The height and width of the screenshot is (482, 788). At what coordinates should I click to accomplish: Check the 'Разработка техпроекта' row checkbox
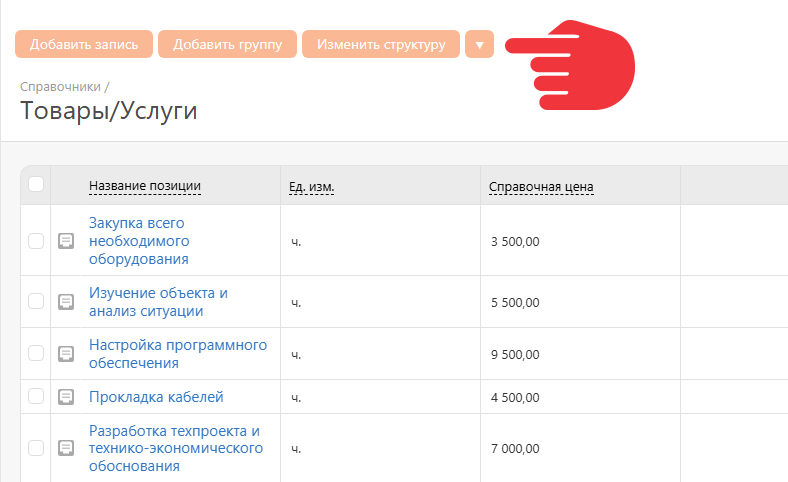[36, 447]
